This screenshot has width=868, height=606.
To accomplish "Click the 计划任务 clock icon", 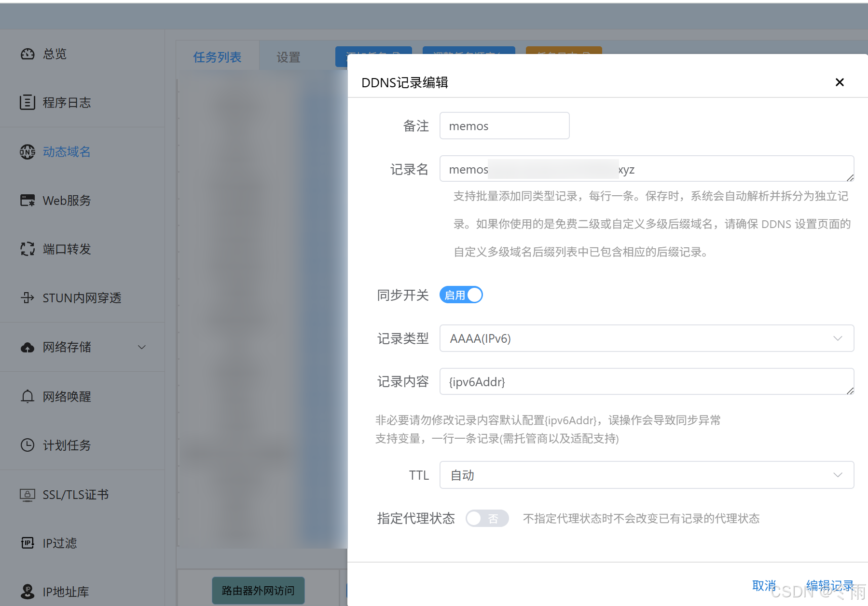I will coord(28,445).
